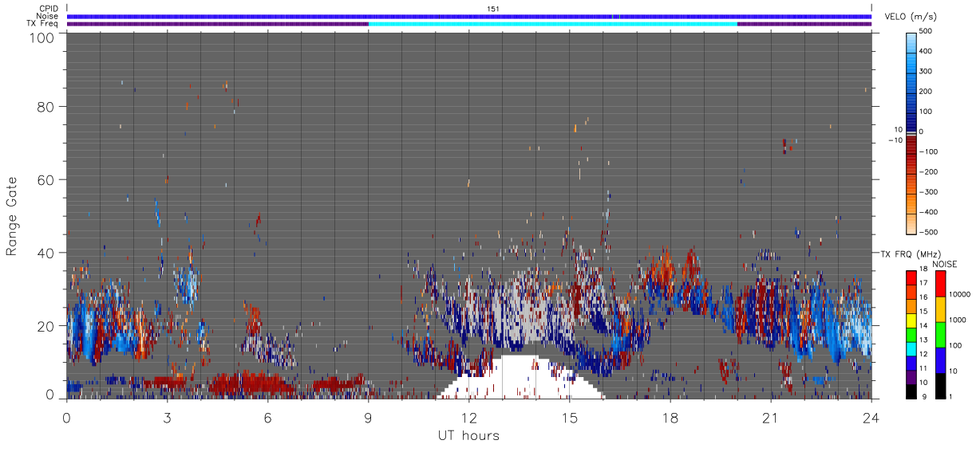Viewport: 980px width, 452px height.
Task: Click the green noise 100 swatch
Action: tap(941, 335)
